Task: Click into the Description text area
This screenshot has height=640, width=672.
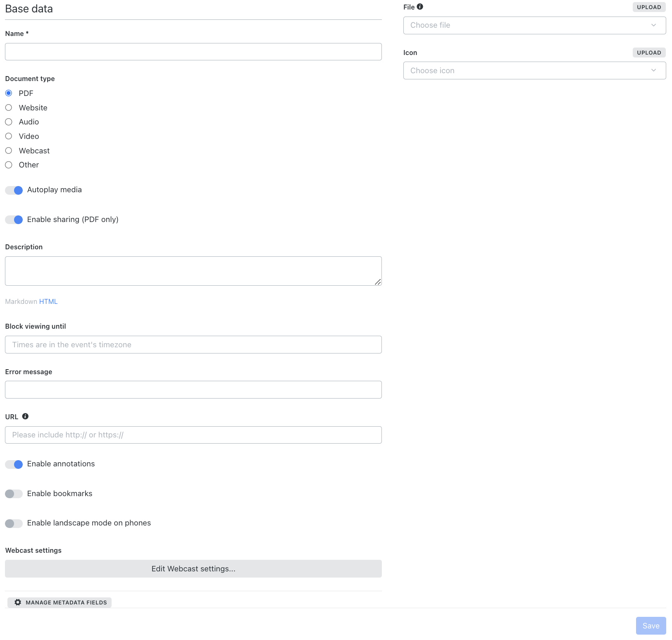Action: pos(193,271)
